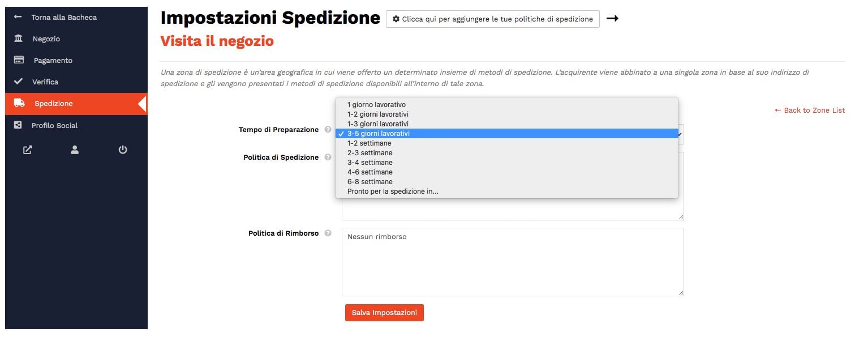Open the user profile icon in sidebar

[x=75, y=150]
